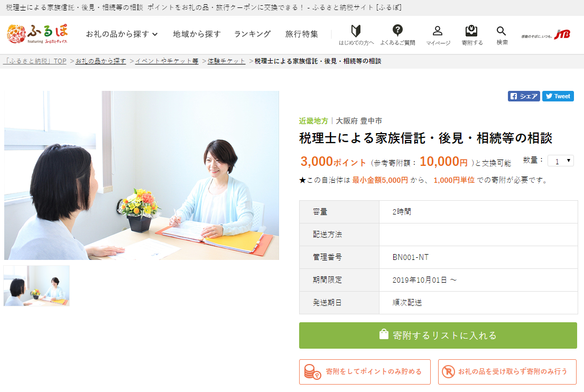The image size is (584, 392).
Task: Expand the お礼の品から探す menu
Action: [122, 34]
